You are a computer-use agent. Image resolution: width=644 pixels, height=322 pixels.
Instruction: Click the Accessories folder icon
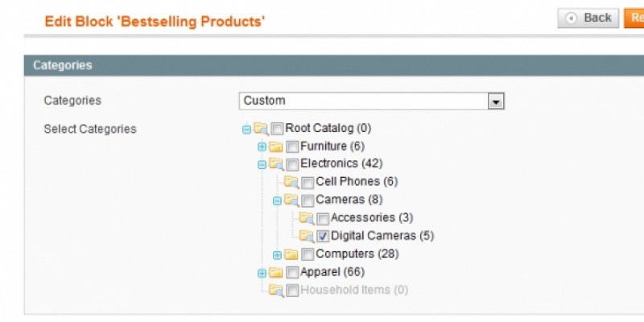pyautogui.click(x=307, y=218)
